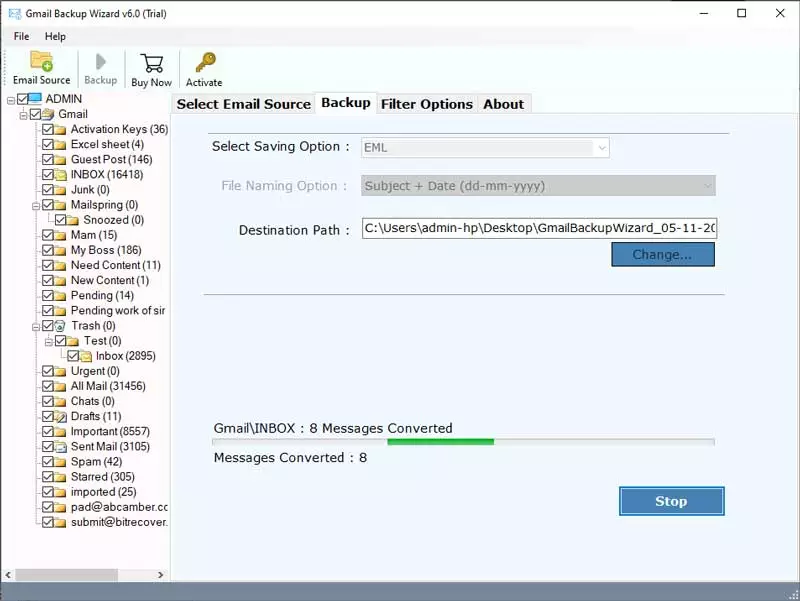Click the My Boss folder icon

click(x=60, y=250)
